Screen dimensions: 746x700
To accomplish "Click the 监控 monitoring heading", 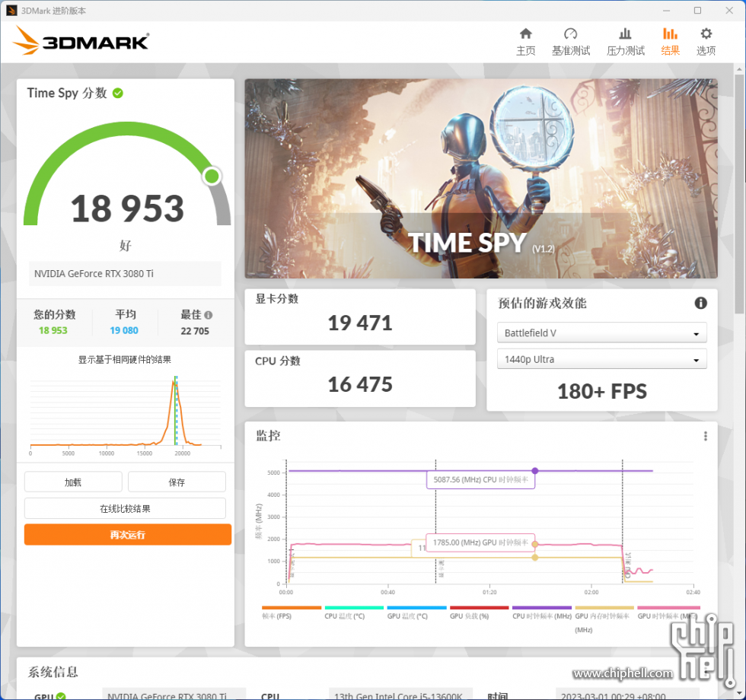I will tap(268, 435).
